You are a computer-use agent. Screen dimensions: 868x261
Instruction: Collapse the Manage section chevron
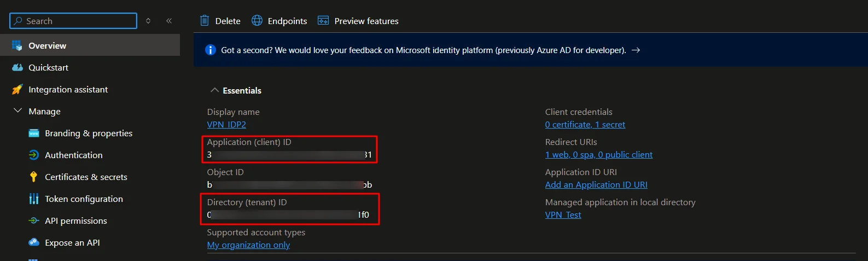coord(18,111)
